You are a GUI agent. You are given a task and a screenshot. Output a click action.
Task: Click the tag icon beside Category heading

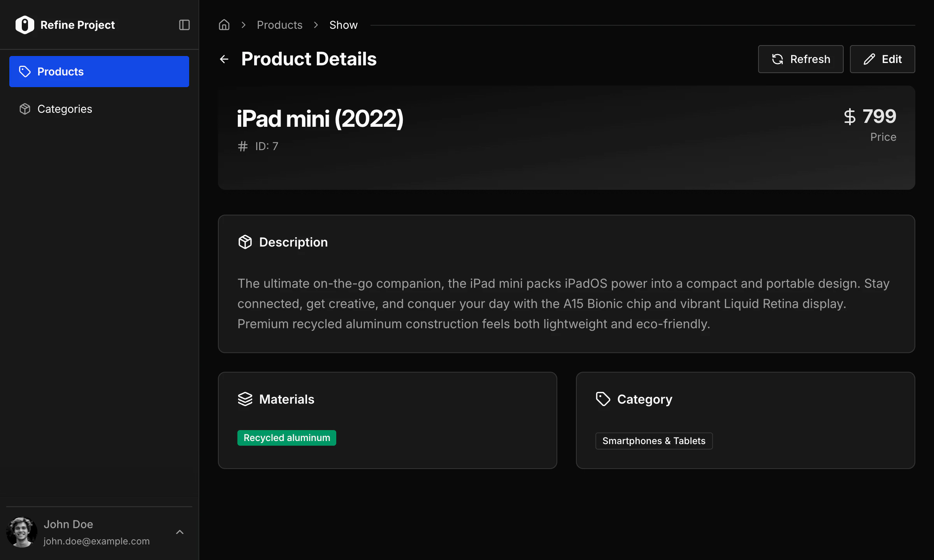pyautogui.click(x=603, y=399)
